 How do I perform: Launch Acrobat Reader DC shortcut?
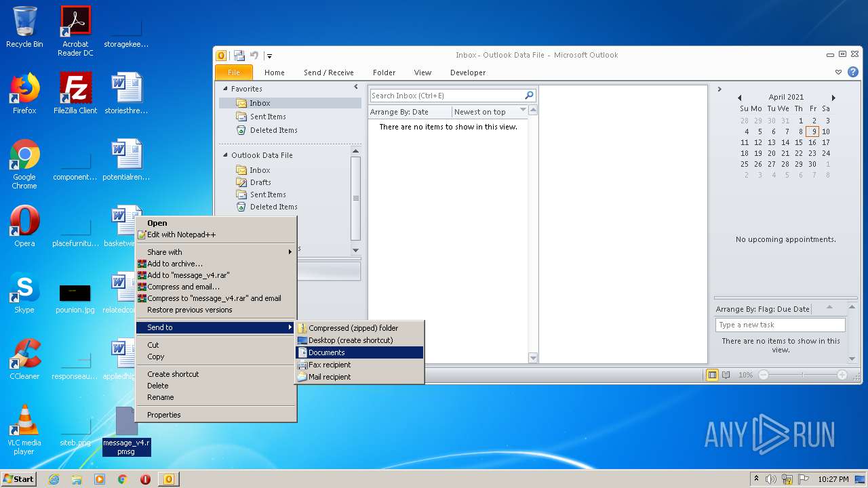(75, 30)
